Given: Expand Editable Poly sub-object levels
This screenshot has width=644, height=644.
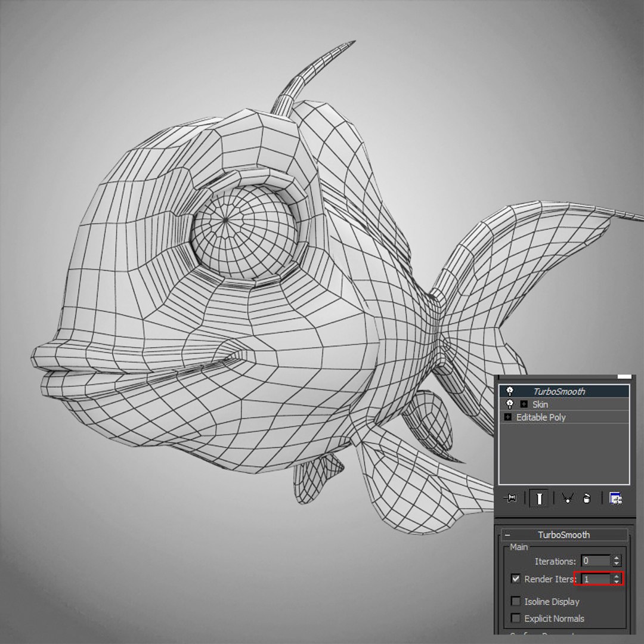Looking at the screenshot, I should coord(508,417).
